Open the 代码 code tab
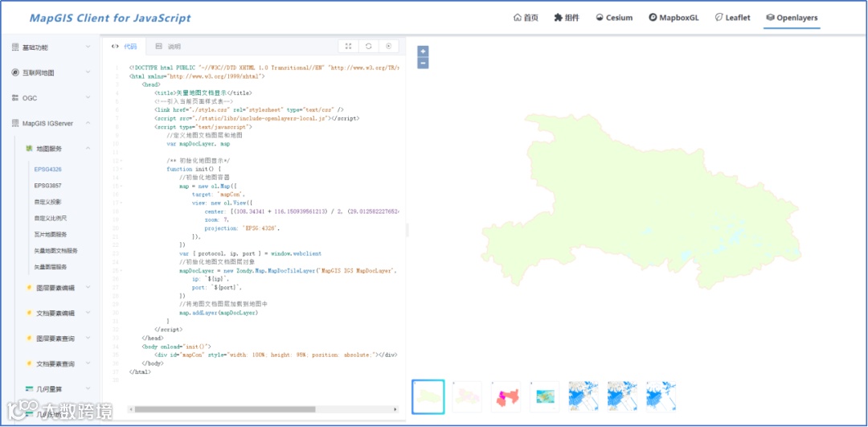868x427 pixels. click(124, 47)
